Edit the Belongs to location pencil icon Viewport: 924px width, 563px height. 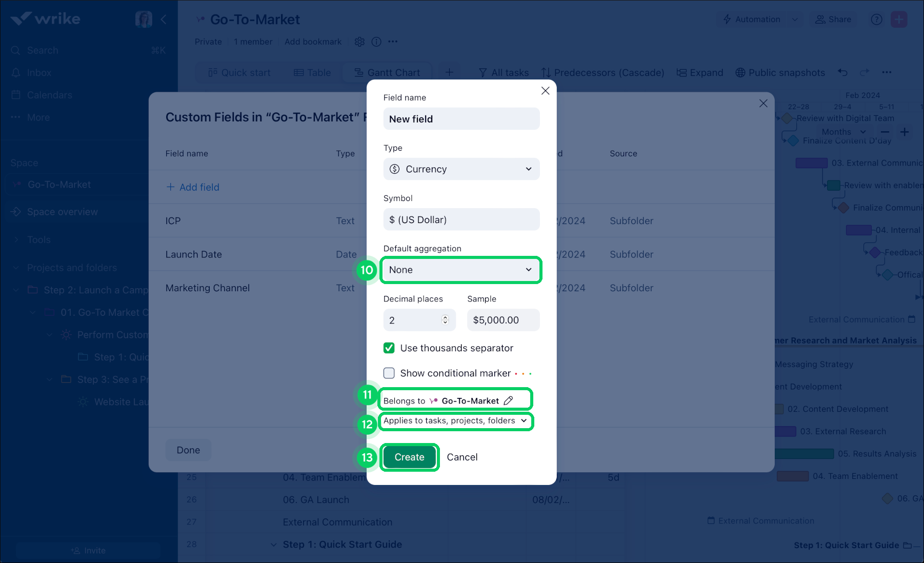(x=508, y=400)
